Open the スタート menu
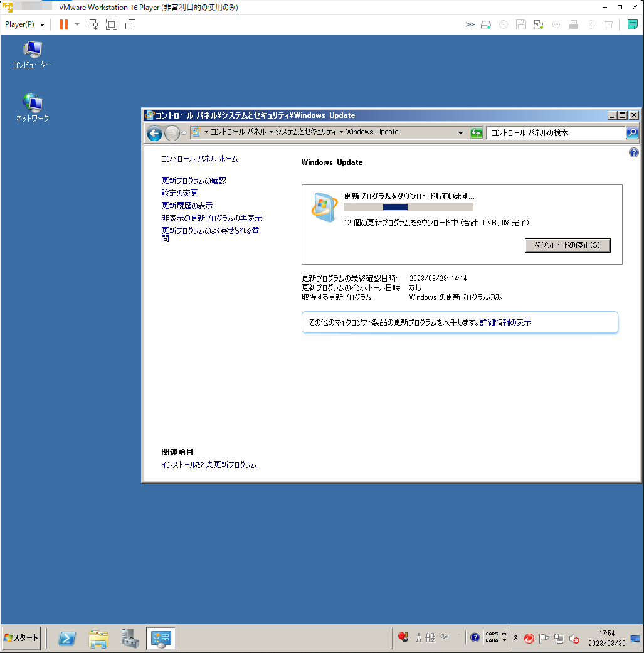Viewport: 644px width, 653px height. 21,638
